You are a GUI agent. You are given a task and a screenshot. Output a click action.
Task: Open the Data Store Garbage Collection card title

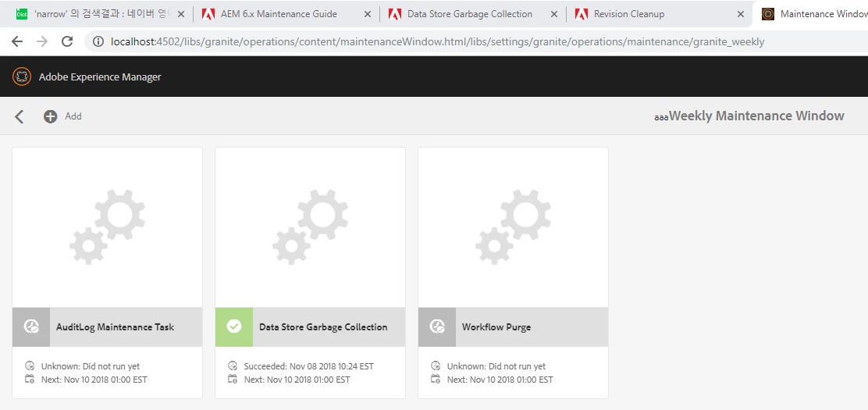coord(323,327)
